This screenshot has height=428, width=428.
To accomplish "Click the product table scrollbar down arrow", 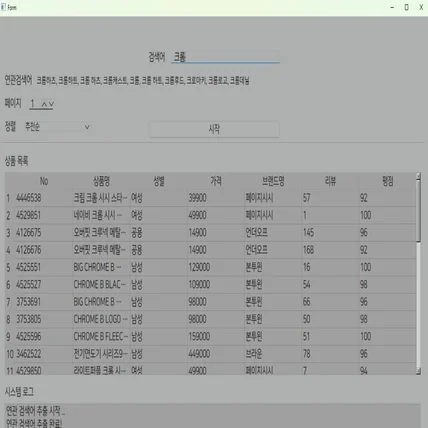I will coord(418,372).
